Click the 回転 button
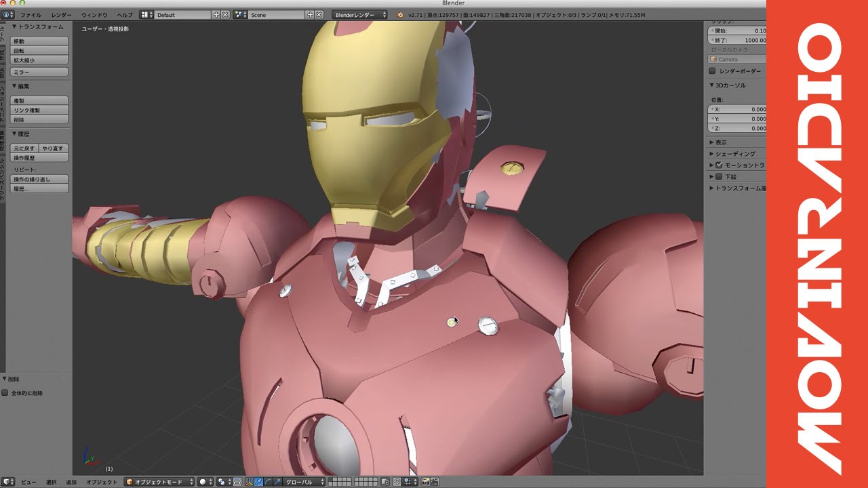This screenshot has height=488, width=868. (39, 51)
